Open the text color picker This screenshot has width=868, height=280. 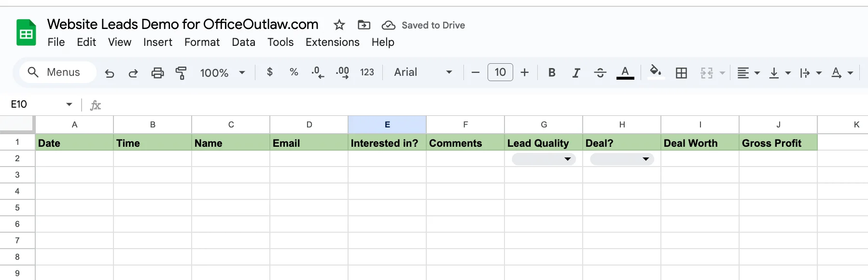[625, 72]
